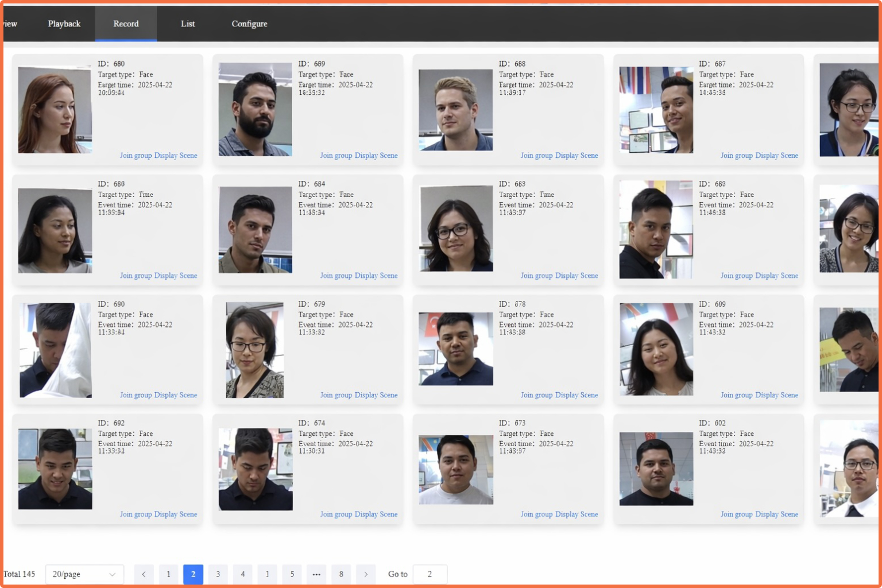Image resolution: width=882 pixels, height=588 pixels.
Task: Jump to page 8 in pagination
Action: tap(341, 574)
